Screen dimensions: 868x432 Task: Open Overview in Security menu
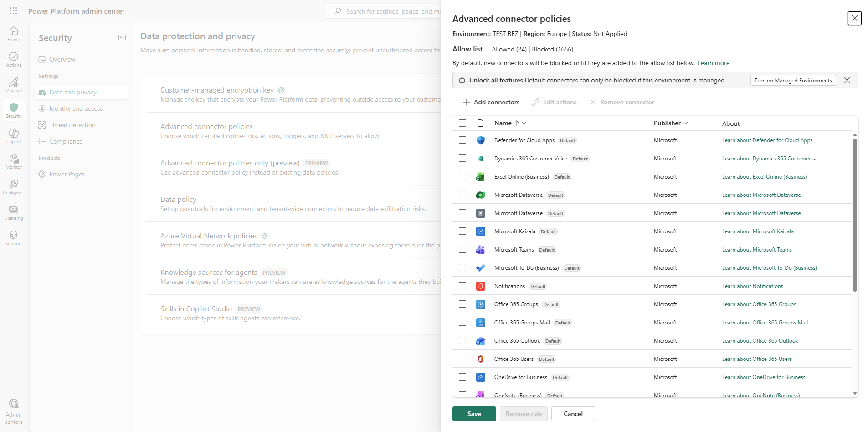point(81,59)
